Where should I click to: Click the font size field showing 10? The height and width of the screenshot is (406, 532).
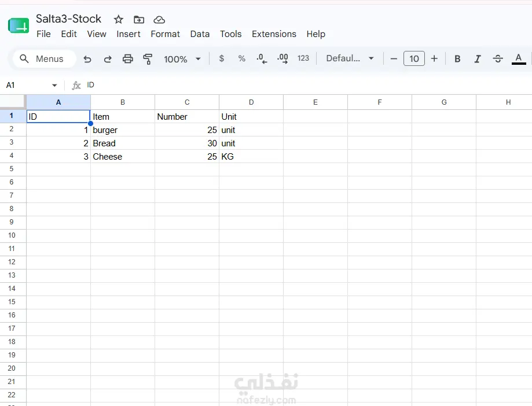[414, 58]
